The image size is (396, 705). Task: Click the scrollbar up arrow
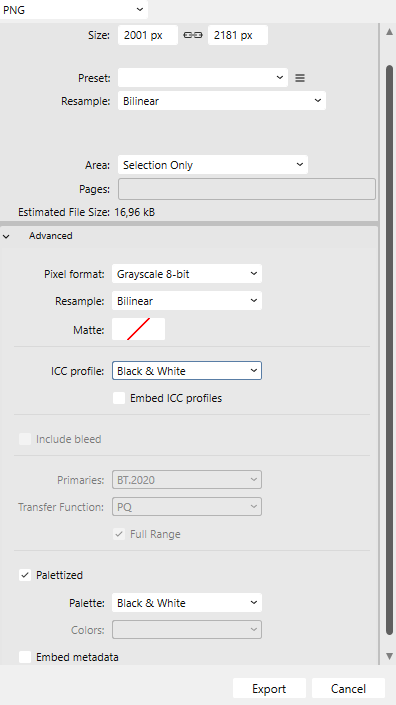click(390, 32)
